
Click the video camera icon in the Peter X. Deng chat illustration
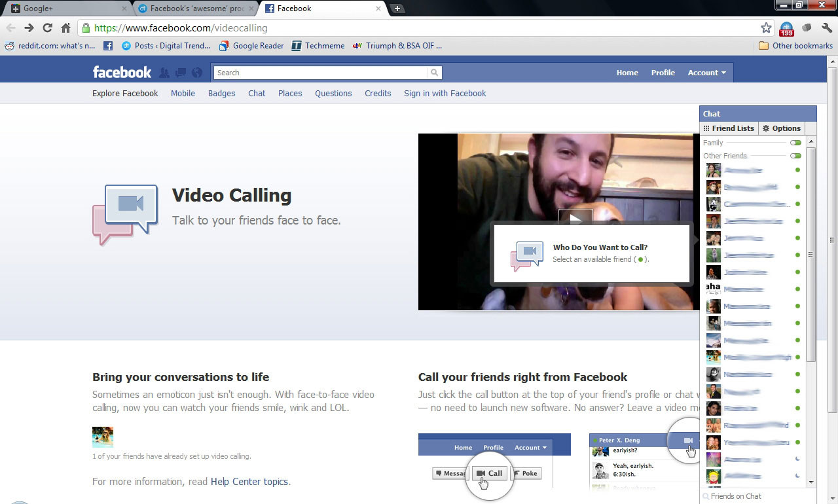688,441
